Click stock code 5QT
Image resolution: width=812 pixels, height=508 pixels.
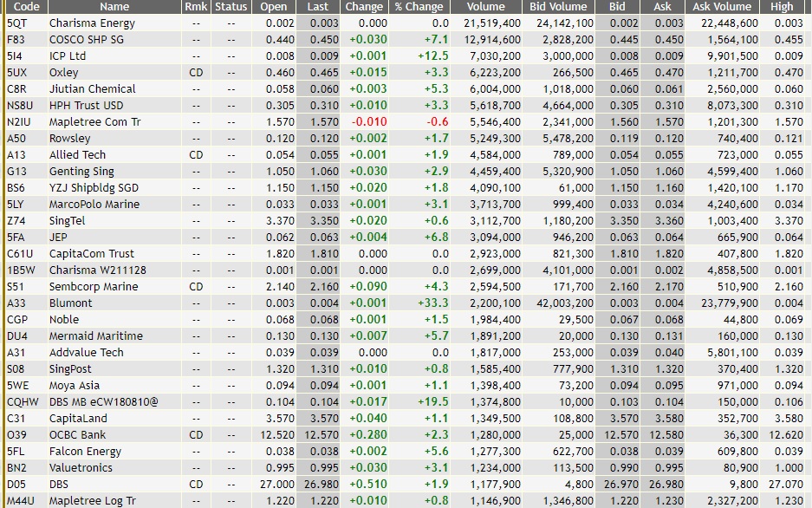click(x=16, y=23)
